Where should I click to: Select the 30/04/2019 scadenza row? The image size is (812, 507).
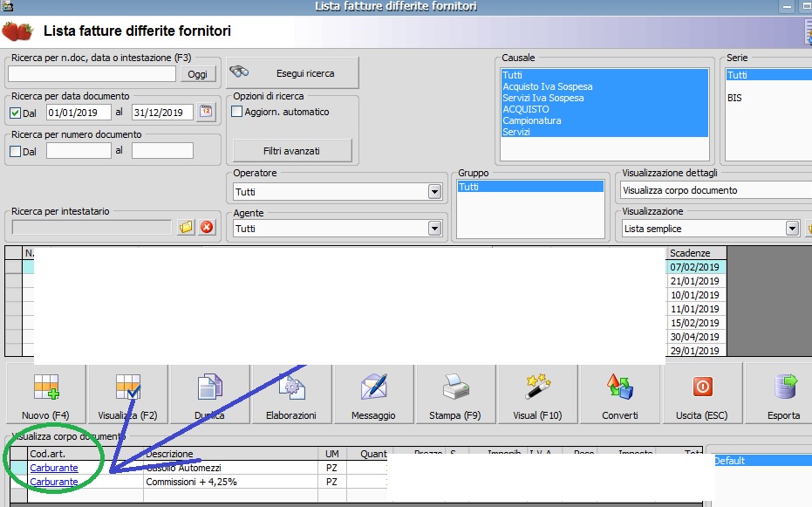[696, 337]
